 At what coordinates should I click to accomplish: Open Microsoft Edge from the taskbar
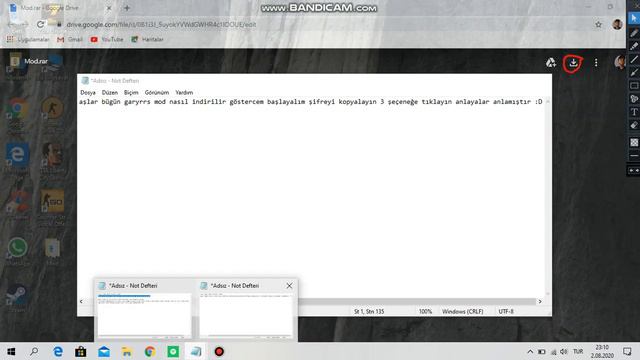coord(58,351)
